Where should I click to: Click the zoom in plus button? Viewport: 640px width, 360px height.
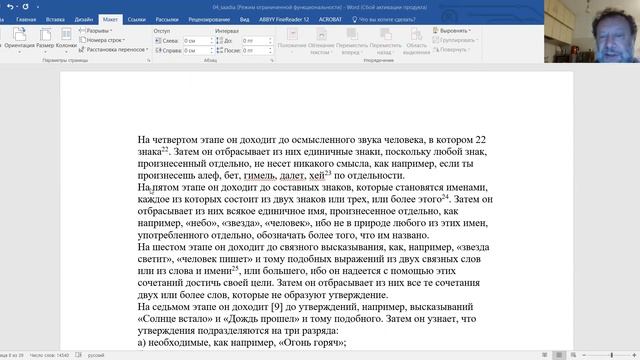coord(635,356)
